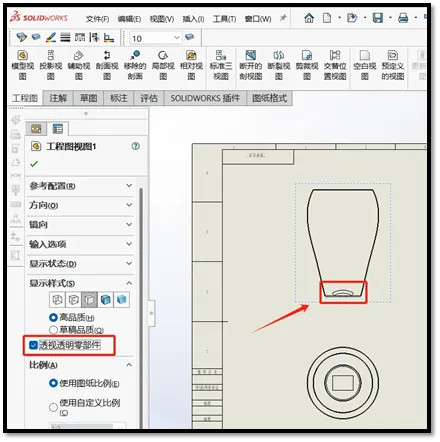Click 交替位置视图 (Alternate Position View)
Image resolution: width=440 pixels, height=442 pixels.
tap(335, 65)
